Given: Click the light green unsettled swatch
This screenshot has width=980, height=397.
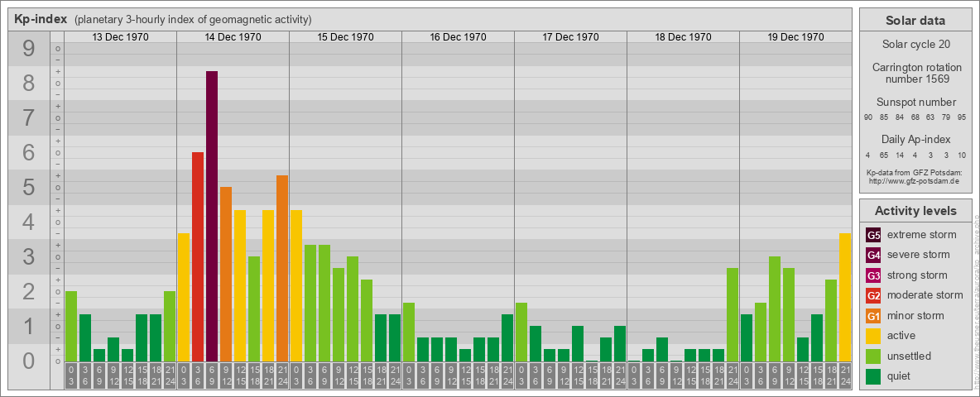Looking at the screenshot, I should pos(873,356).
